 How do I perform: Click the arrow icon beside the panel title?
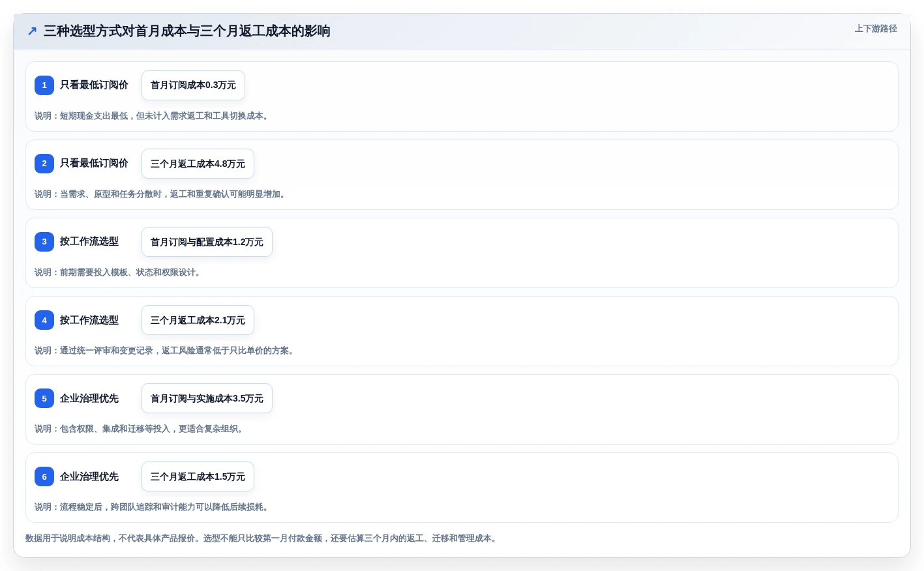[x=32, y=31]
